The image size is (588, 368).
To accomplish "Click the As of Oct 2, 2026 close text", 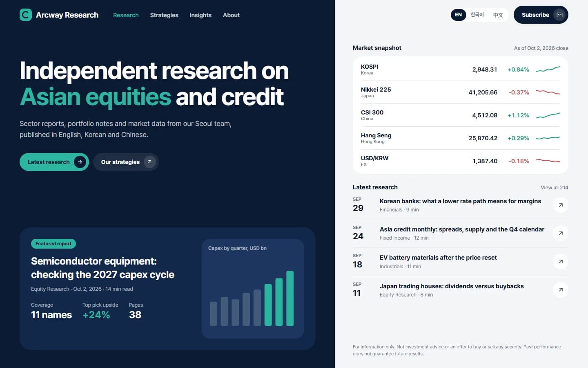I will click(541, 48).
